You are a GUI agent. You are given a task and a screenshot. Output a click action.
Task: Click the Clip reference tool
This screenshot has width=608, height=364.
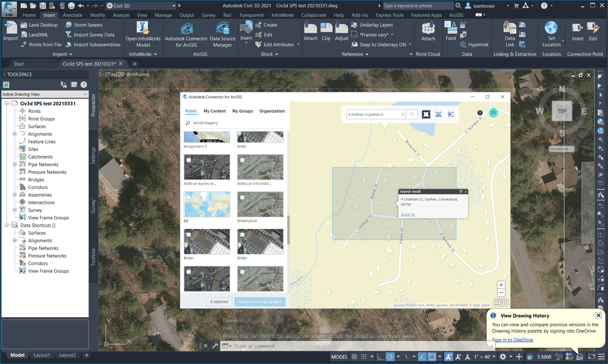(x=326, y=32)
